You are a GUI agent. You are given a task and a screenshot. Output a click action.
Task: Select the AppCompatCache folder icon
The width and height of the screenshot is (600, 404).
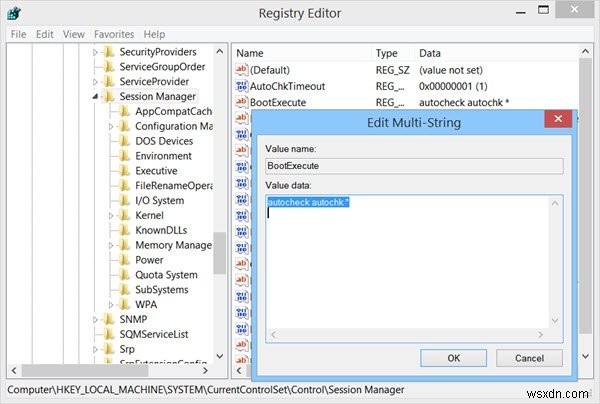(x=125, y=111)
